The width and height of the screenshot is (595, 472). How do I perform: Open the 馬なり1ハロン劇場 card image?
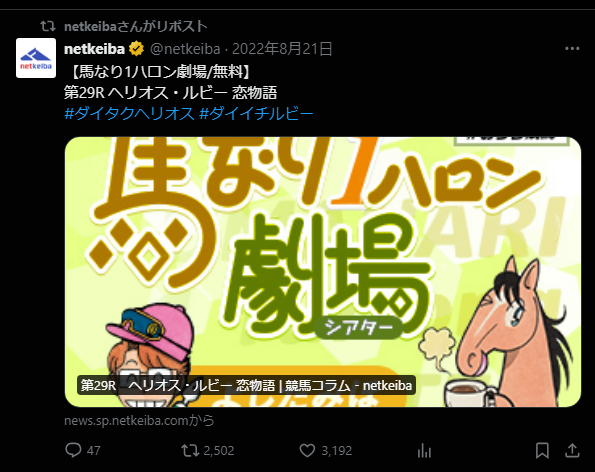[323, 272]
